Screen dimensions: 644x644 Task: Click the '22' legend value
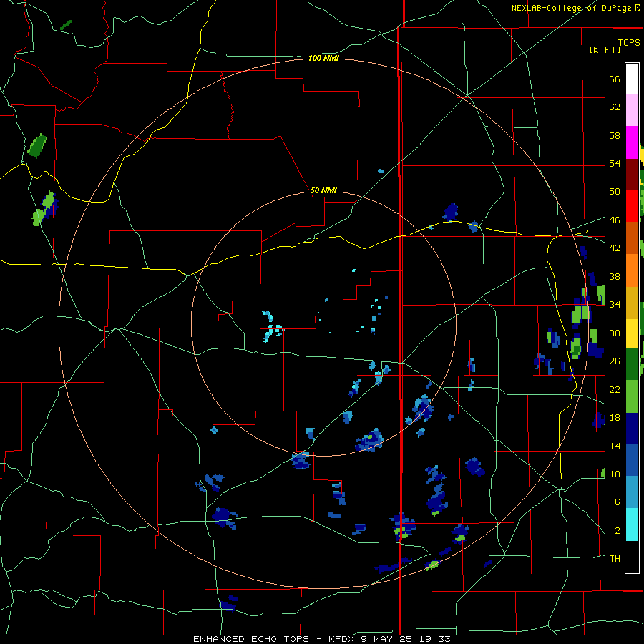pyautogui.click(x=615, y=389)
